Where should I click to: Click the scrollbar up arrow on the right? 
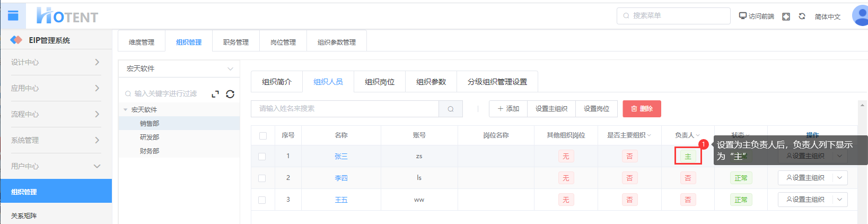pyautogui.click(x=862, y=105)
